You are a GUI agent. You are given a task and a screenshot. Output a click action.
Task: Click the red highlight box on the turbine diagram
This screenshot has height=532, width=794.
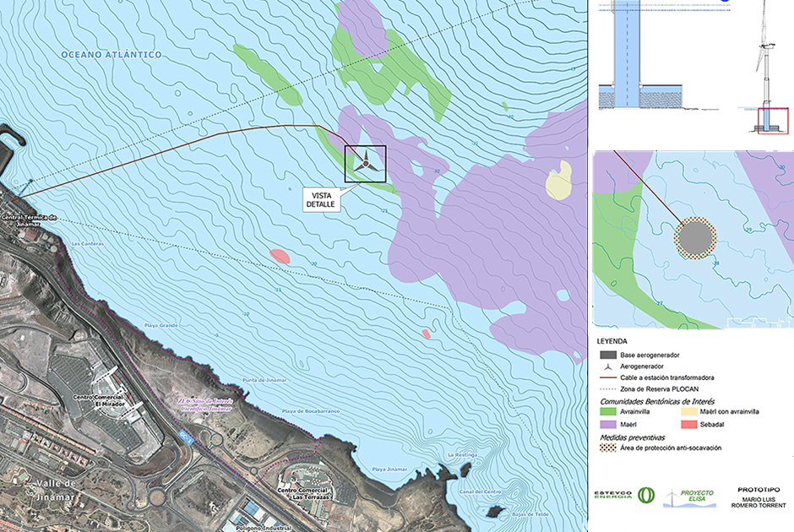(x=773, y=120)
